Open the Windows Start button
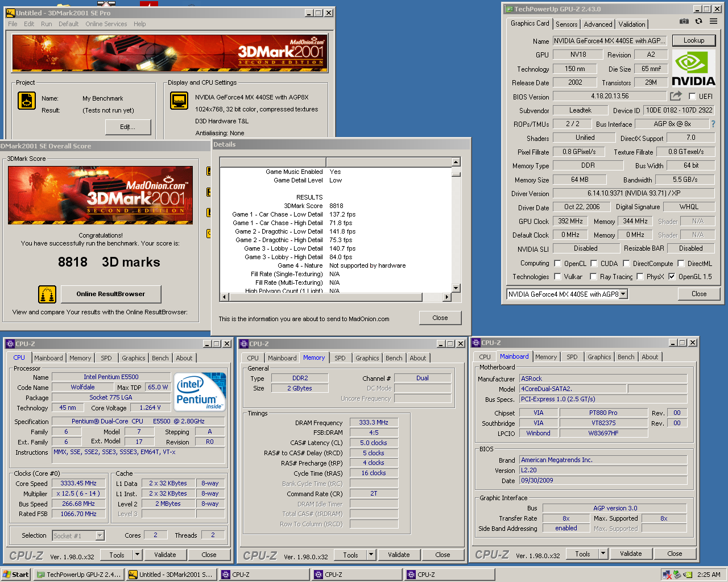Viewport: 728px width, 582px height. (16, 575)
